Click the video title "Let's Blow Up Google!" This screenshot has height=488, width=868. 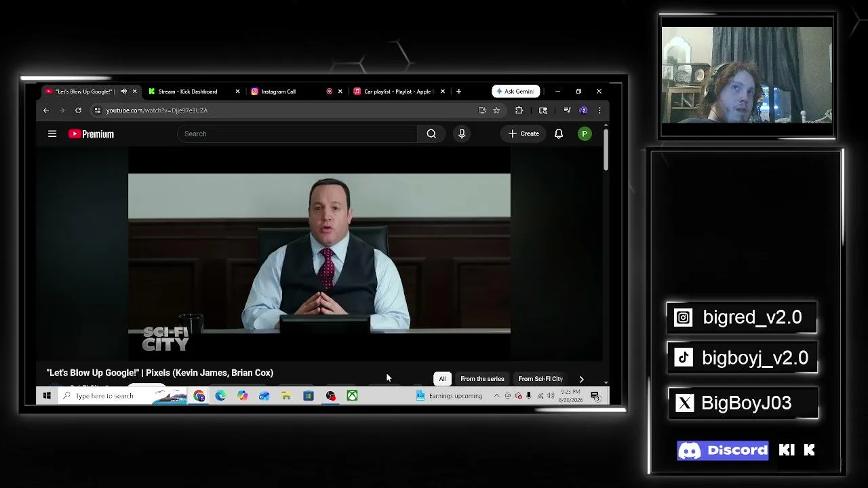pos(160,373)
